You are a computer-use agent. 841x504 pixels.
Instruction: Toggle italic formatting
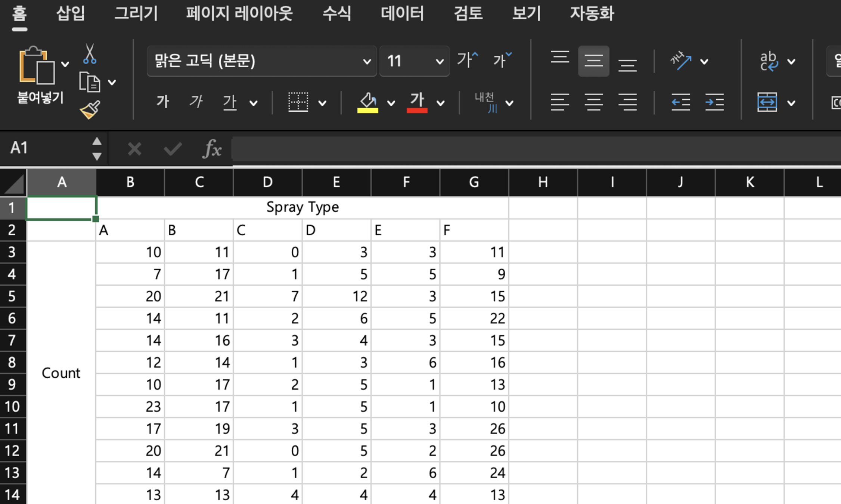pyautogui.click(x=196, y=102)
